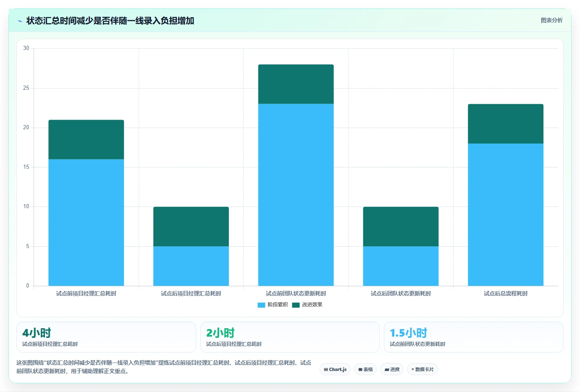Toggle the 改进效果 legend dark green swatch

[296, 305]
